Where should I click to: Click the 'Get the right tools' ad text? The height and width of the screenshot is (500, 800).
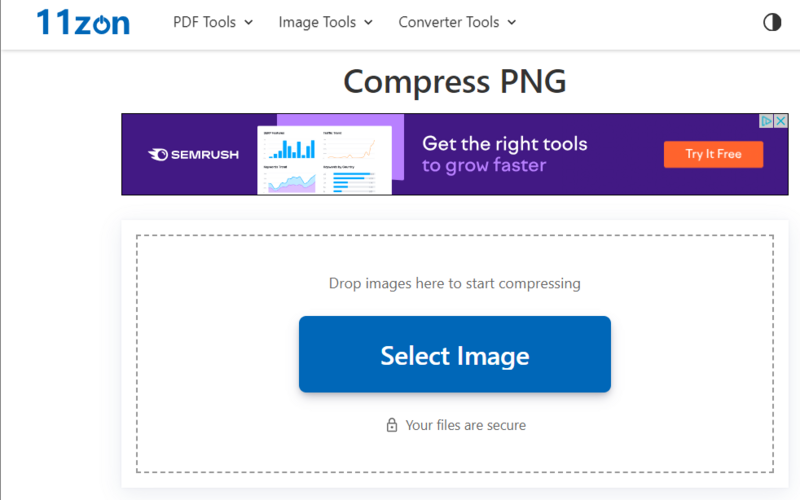pos(504,143)
